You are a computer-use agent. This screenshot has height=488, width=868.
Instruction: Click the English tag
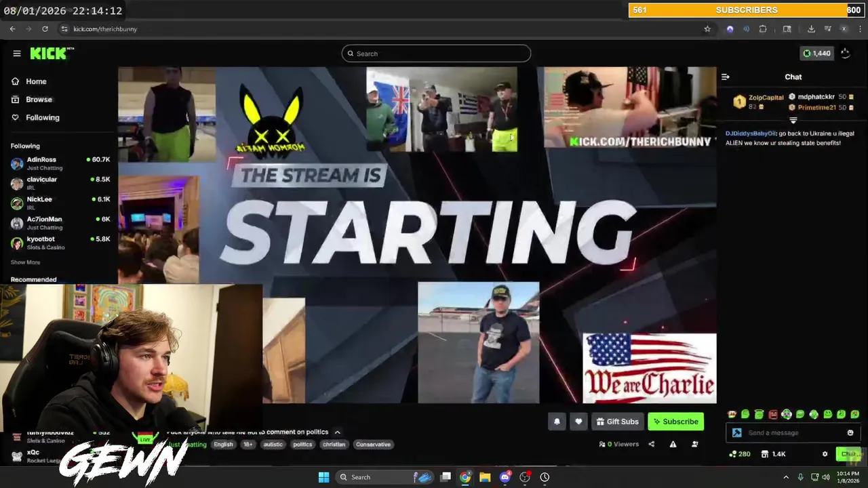[223, 445]
